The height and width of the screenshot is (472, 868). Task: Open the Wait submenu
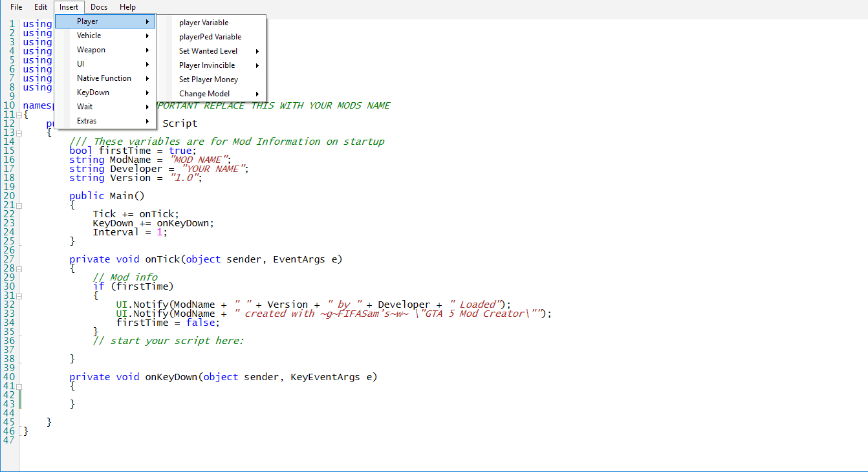pyautogui.click(x=105, y=107)
